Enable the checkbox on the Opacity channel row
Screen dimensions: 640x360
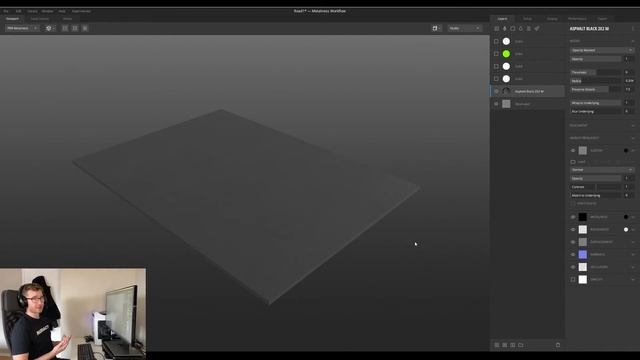[573, 280]
